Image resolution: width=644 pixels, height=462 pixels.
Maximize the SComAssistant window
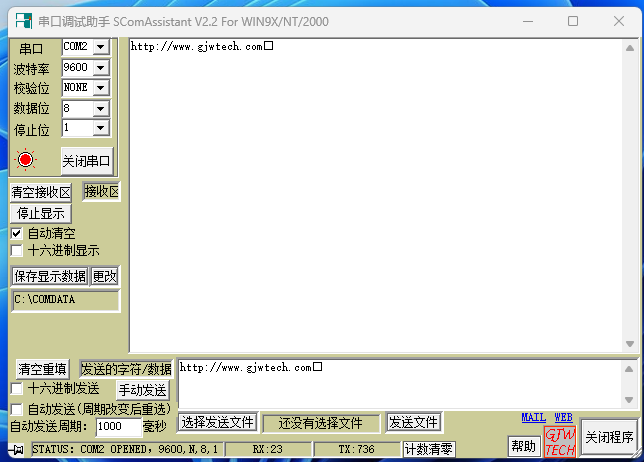coord(573,21)
